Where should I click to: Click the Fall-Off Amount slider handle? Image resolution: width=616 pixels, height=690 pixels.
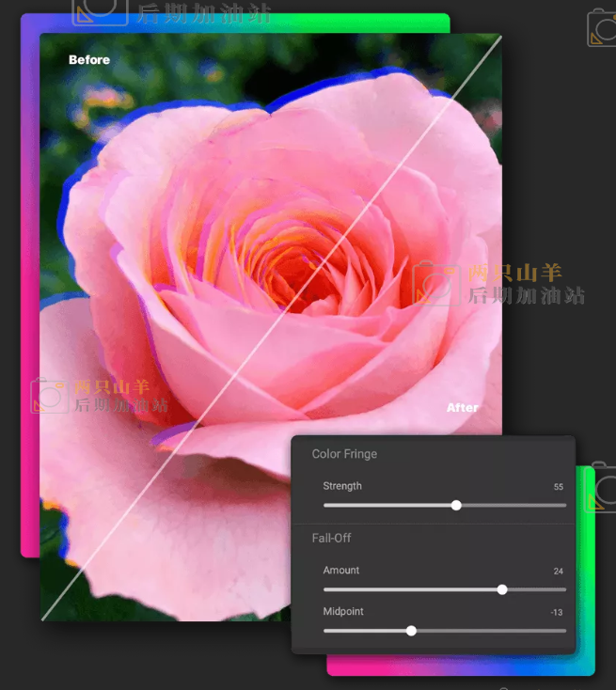[x=502, y=589]
